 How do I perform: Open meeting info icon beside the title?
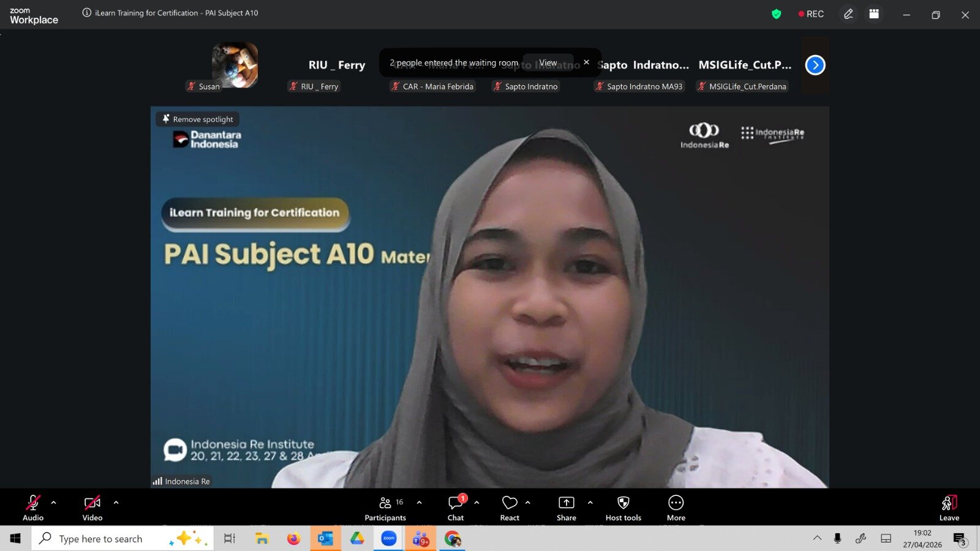click(87, 13)
